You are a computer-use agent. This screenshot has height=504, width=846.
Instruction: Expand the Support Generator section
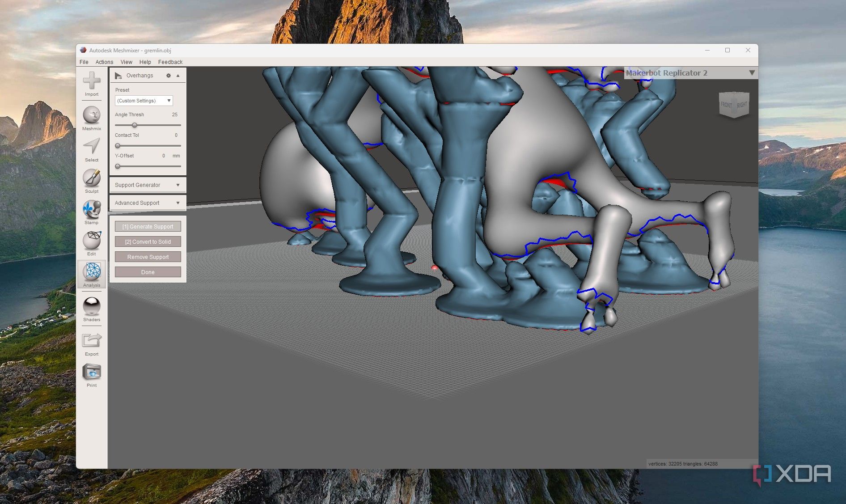click(x=148, y=185)
